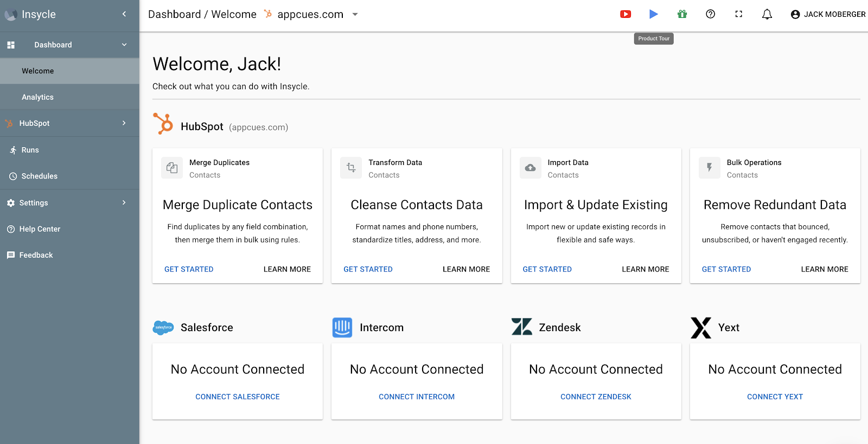Open the green gift icon
Image resolution: width=868 pixels, height=444 pixels.
pyautogui.click(x=682, y=14)
